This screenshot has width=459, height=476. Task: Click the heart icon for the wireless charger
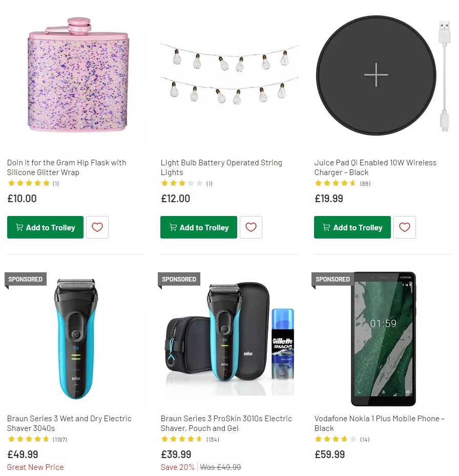pyautogui.click(x=405, y=227)
